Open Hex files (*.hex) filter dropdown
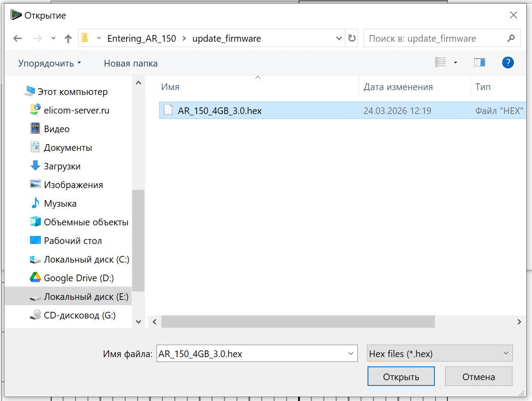The height and width of the screenshot is (401, 532). pos(440,354)
